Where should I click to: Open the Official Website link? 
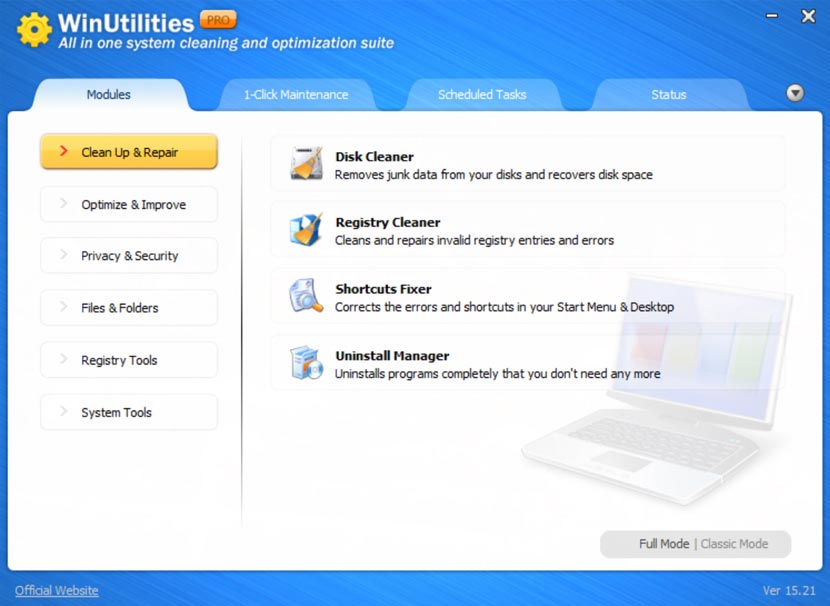[57, 590]
